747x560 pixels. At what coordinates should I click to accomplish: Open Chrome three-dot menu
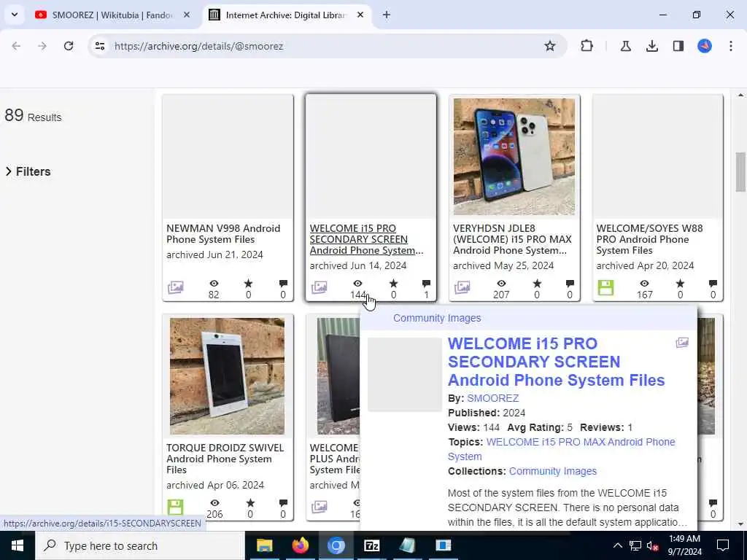tap(731, 46)
